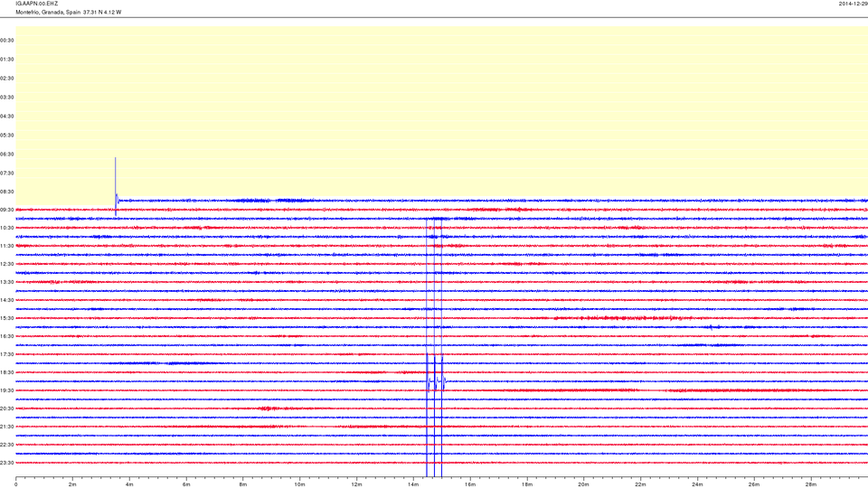Click the 18:30 time label

(7, 372)
